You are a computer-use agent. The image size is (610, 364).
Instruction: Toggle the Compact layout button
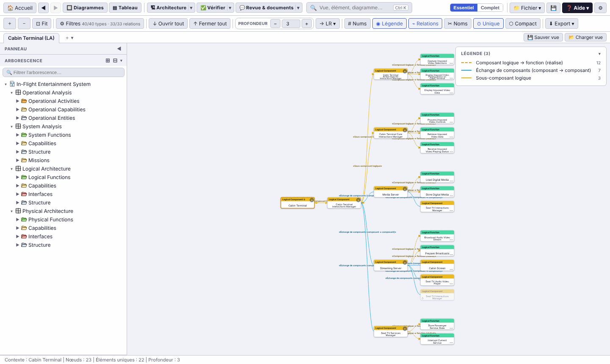coord(523,24)
